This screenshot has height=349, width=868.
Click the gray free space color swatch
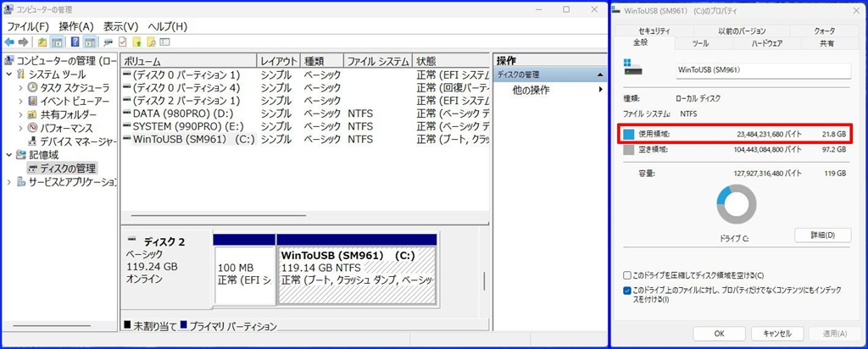tap(628, 149)
